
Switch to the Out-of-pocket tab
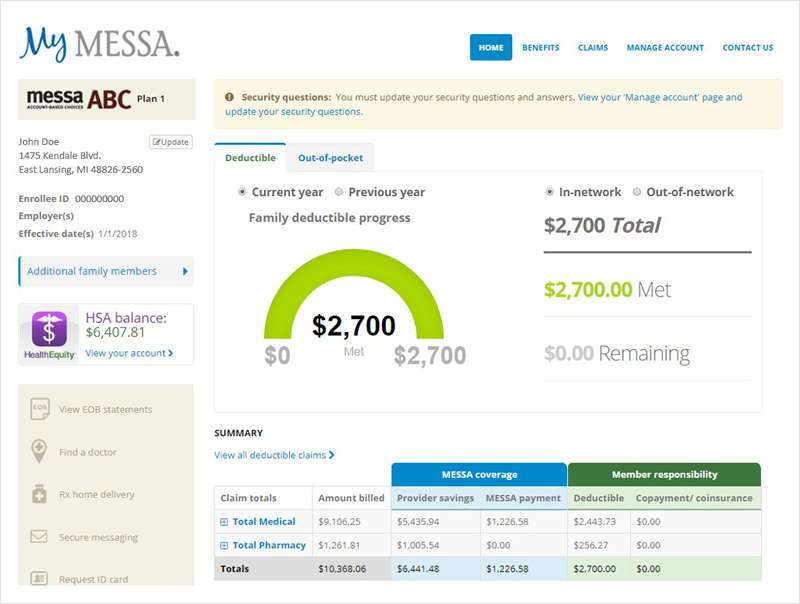(x=329, y=158)
